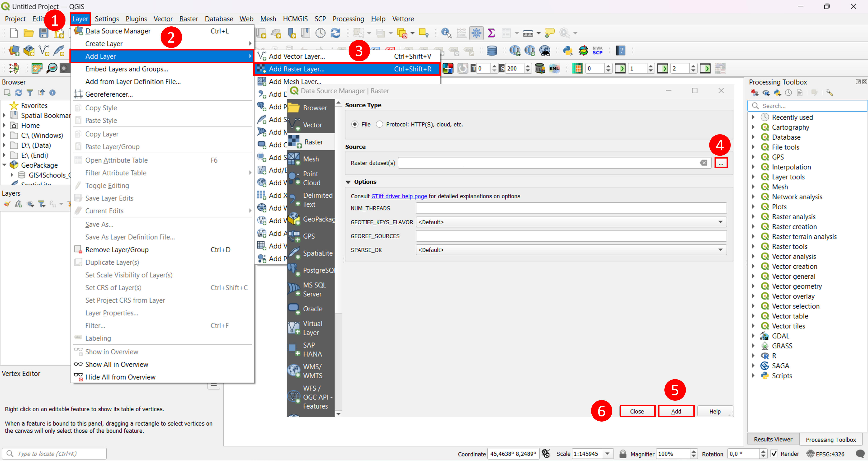Click the Add button in Data Source Manager
Image resolution: width=868 pixels, height=461 pixels.
tap(676, 411)
